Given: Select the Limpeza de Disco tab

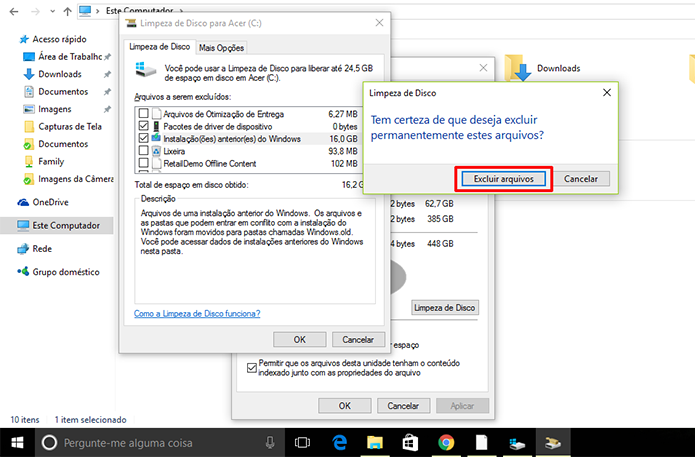Looking at the screenshot, I should coord(160,47).
